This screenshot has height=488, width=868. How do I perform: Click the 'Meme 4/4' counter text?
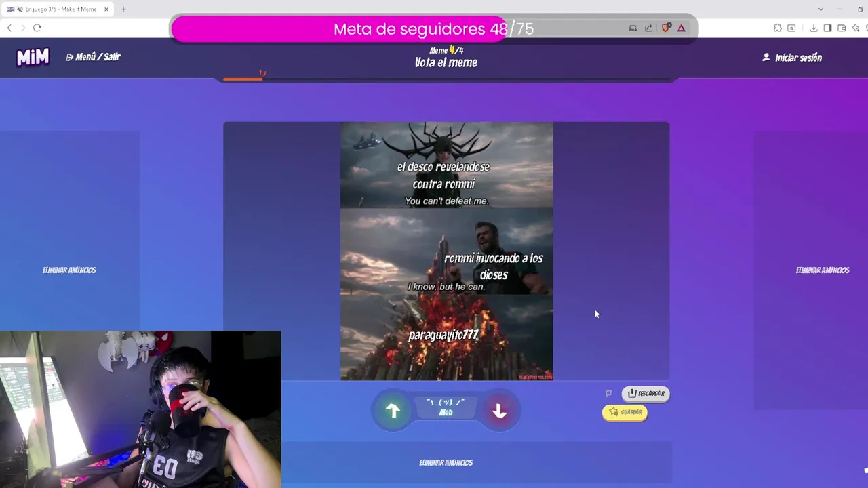pyautogui.click(x=446, y=50)
